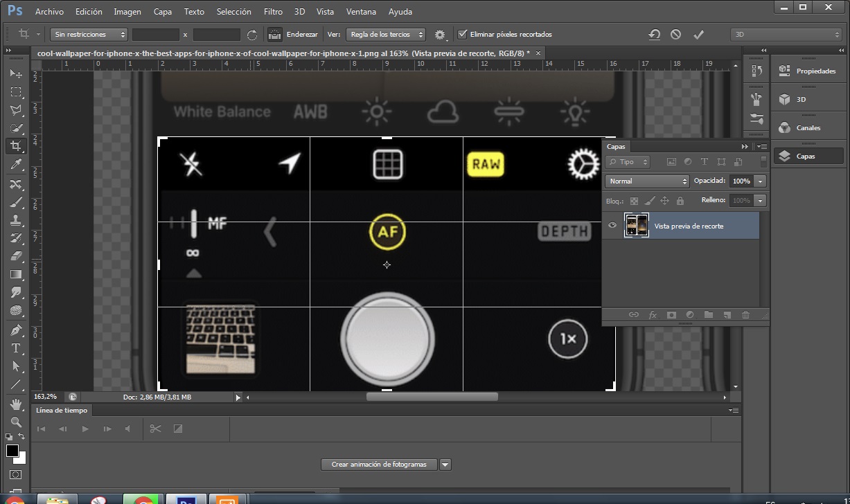Select the Rectangular Marquee tool
This screenshot has height=504, width=850.
15,91
